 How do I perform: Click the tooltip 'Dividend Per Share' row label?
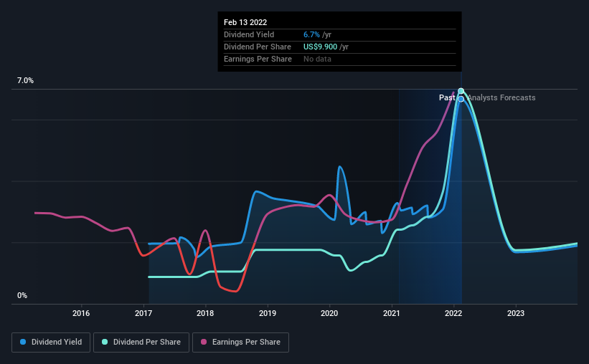click(258, 47)
